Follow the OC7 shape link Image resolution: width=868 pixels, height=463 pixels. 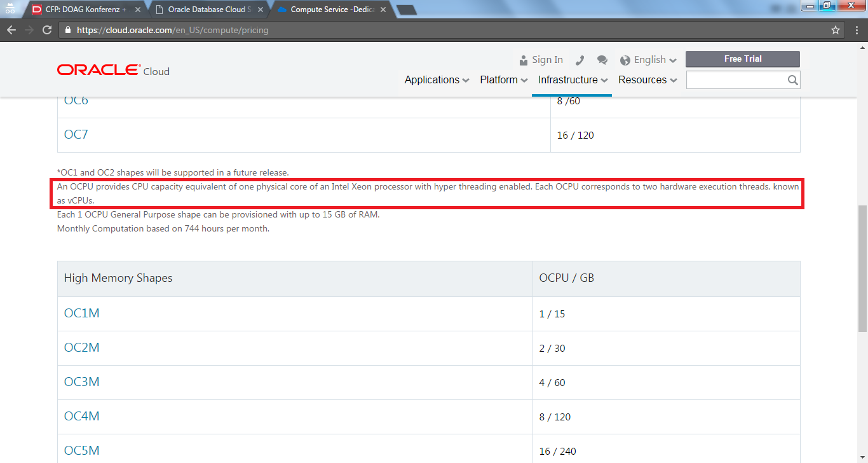tap(75, 134)
